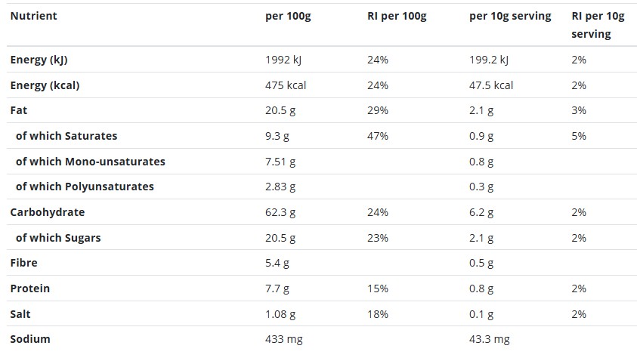Click the RI per 100g header
Screen dimensions: 637x364
tap(397, 16)
